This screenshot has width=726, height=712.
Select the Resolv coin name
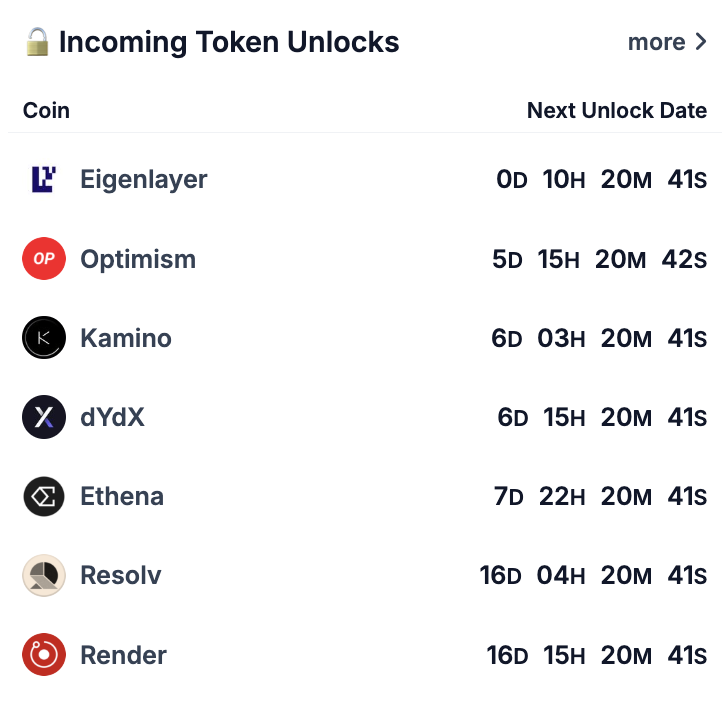[x=121, y=575]
